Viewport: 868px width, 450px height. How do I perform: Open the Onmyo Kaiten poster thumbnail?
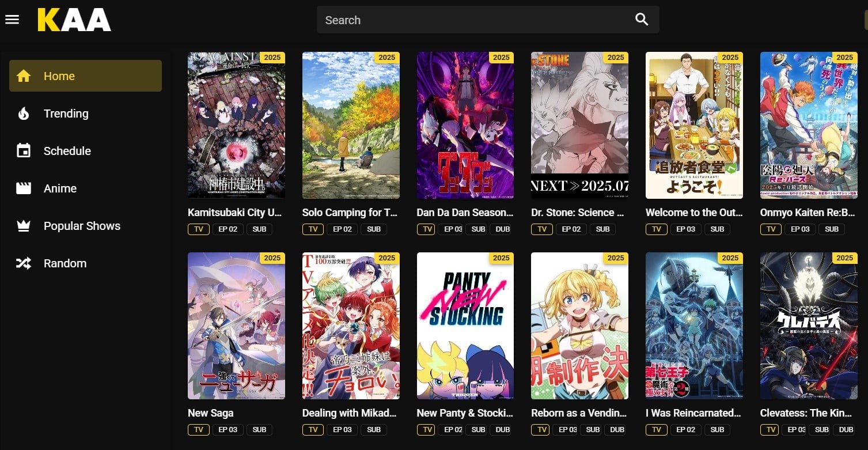coord(809,125)
